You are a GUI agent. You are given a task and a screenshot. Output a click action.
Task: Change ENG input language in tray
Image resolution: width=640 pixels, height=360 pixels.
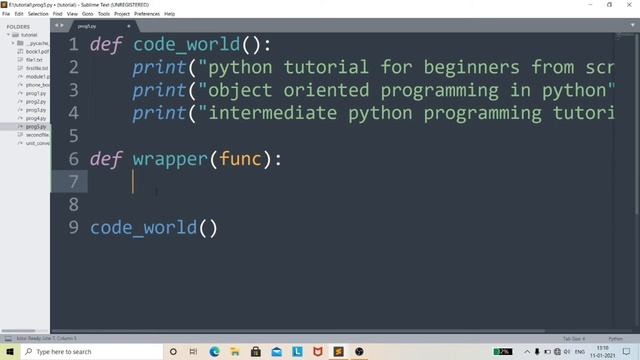[x=580, y=351]
